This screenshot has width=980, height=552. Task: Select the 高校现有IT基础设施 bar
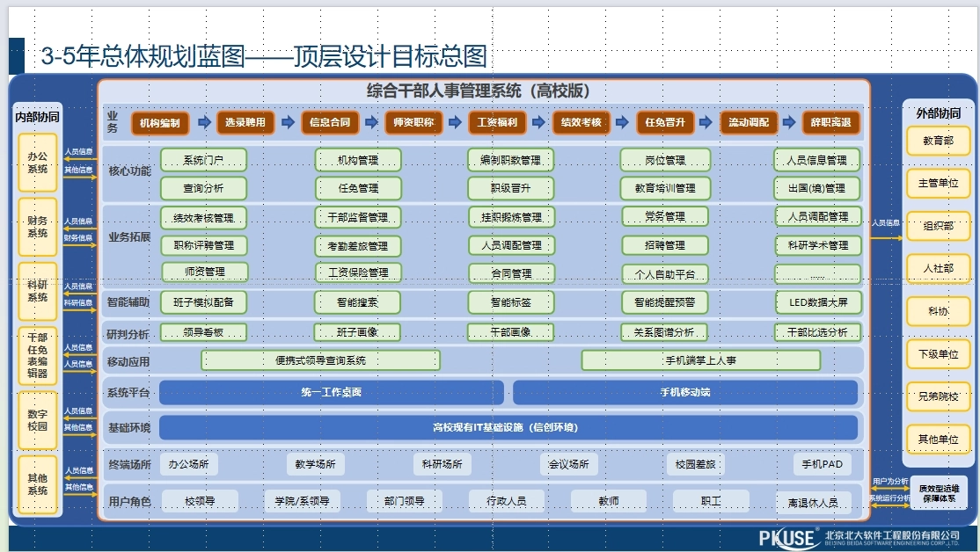[508, 428]
